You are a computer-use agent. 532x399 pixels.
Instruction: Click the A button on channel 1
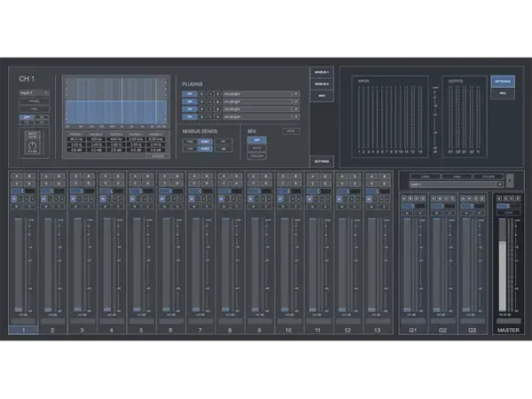tap(17, 176)
